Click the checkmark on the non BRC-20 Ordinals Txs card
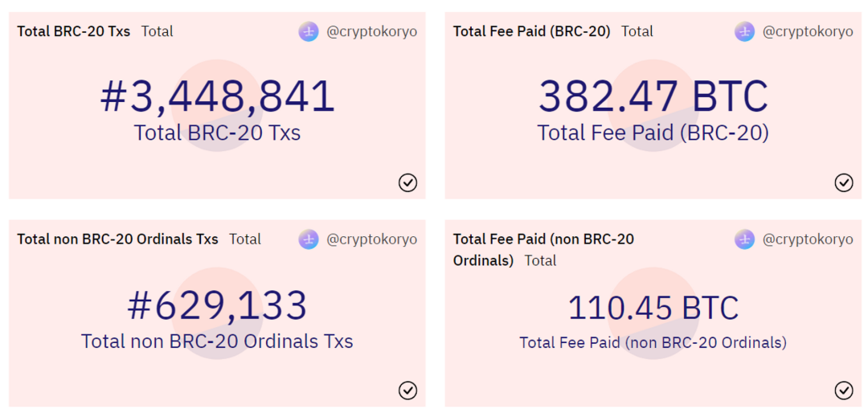The image size is (868, 413). [x=407, y=391]
